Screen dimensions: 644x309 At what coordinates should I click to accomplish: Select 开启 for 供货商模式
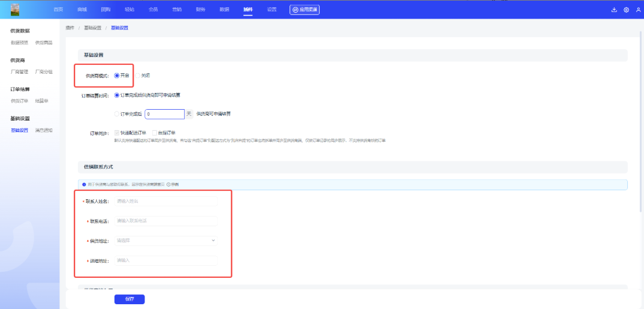(x=117, y=76)
